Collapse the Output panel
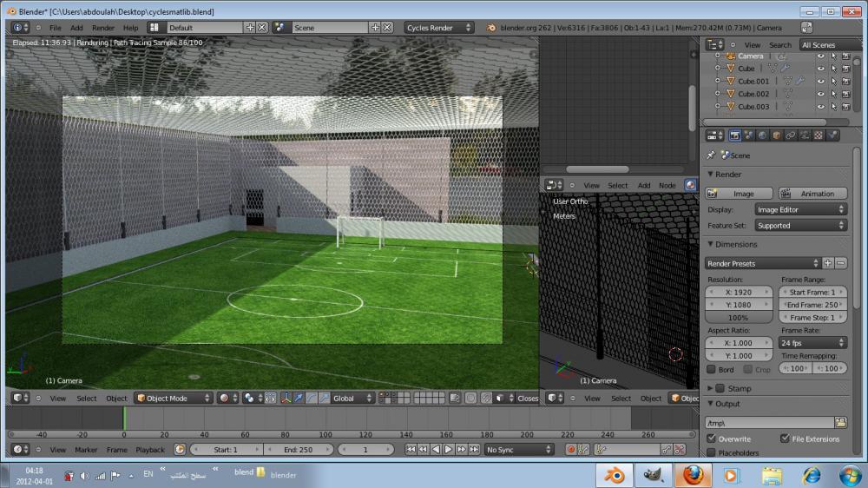Viewport: 868px width, 488px height. coord(710,403)
